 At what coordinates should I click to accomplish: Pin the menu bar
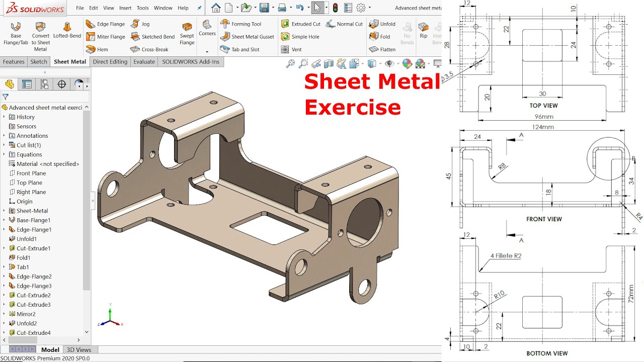(x=199, y=8)
